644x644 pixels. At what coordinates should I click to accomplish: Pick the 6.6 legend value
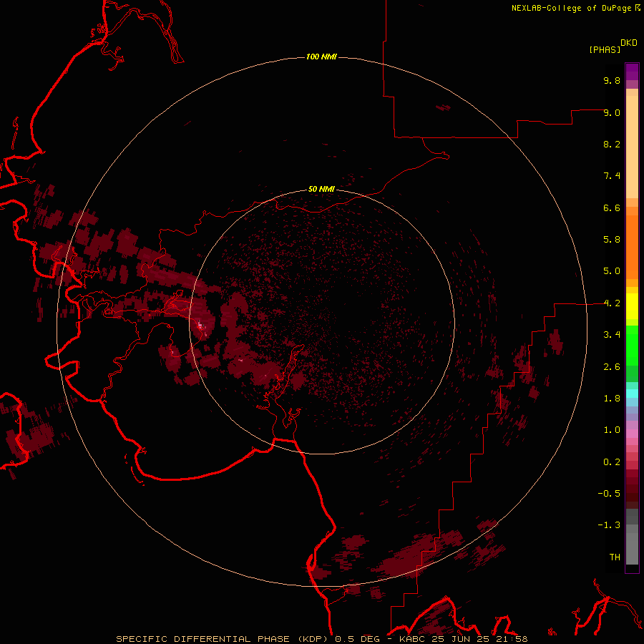[x=612, y=208]
